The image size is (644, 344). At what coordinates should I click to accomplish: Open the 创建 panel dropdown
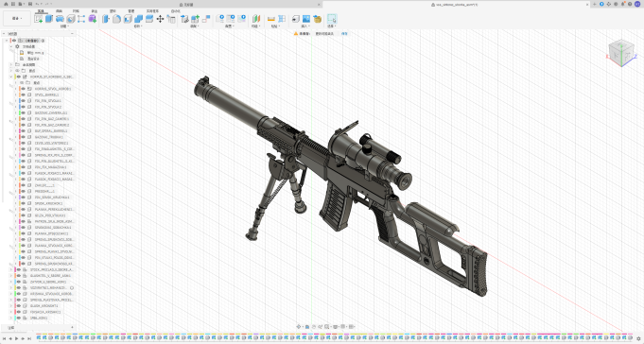(63, 26)
